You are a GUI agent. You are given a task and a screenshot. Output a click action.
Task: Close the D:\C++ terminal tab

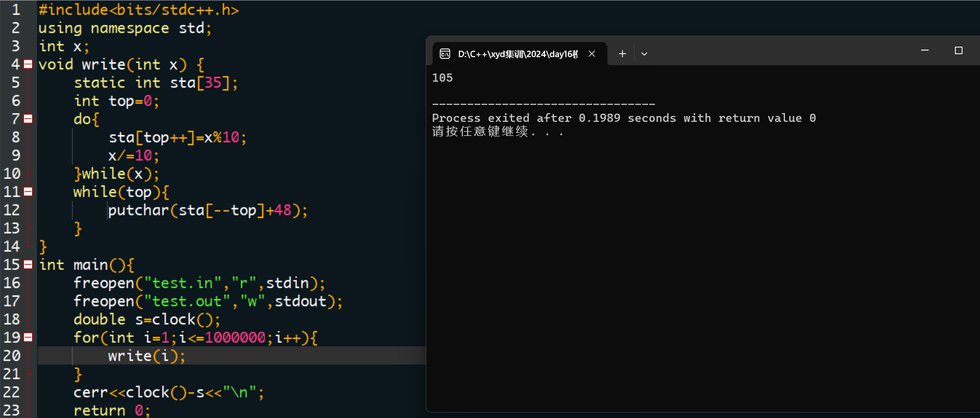(x=592, y=54)
